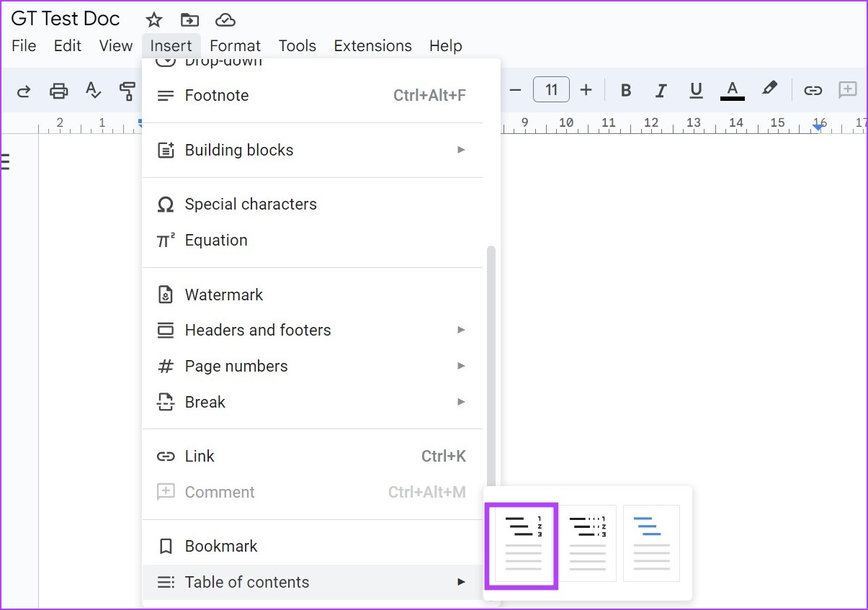This screenshot has width=868, height=610.
Task: Apply underline formatting
Action: 696,89
